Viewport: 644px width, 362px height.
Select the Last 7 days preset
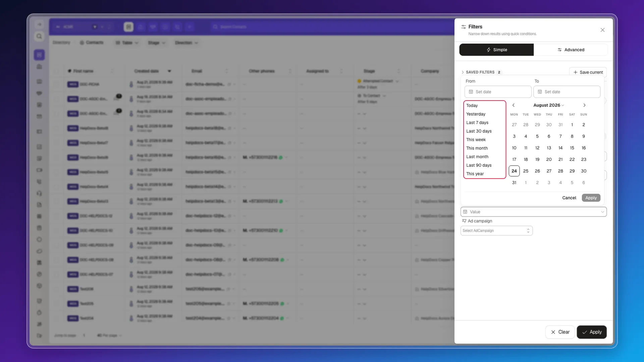point(477,123)
